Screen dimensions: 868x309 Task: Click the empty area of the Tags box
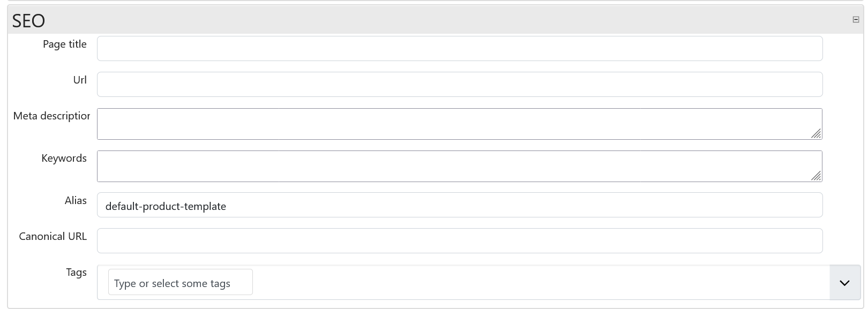point(536,283)
